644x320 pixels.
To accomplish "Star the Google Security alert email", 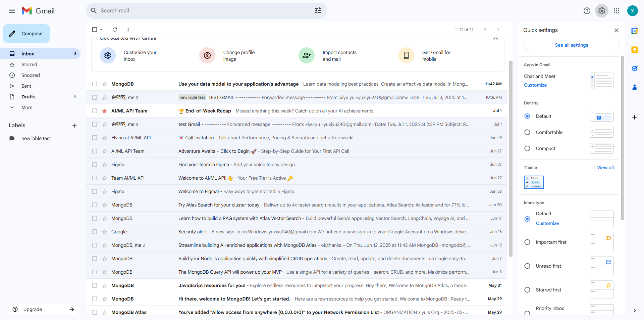I will pyautogui.click(x=105, y=232).
